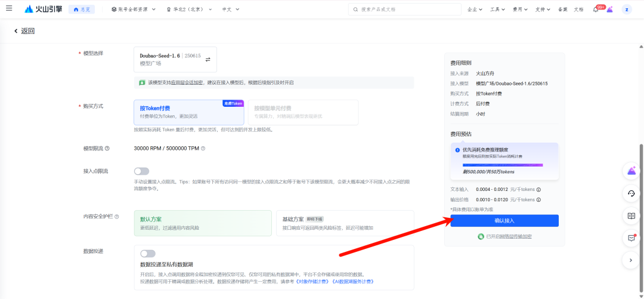Click the location pin icon beside 华北2
This screenshot has width=644, height=299.
click(x=168, y=9)
